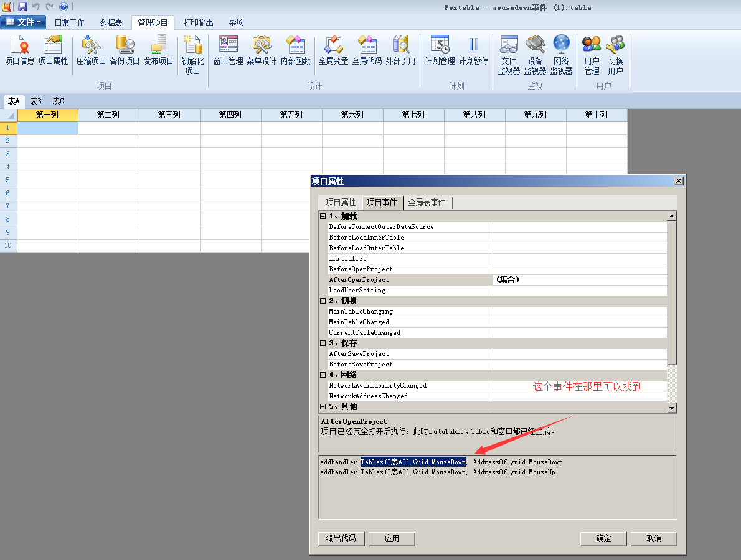Open 用户管理 user management

click(592, 55)
